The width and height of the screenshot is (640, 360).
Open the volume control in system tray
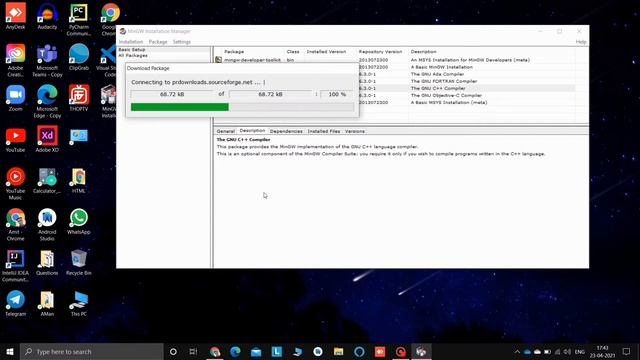[x=567, y=351]
